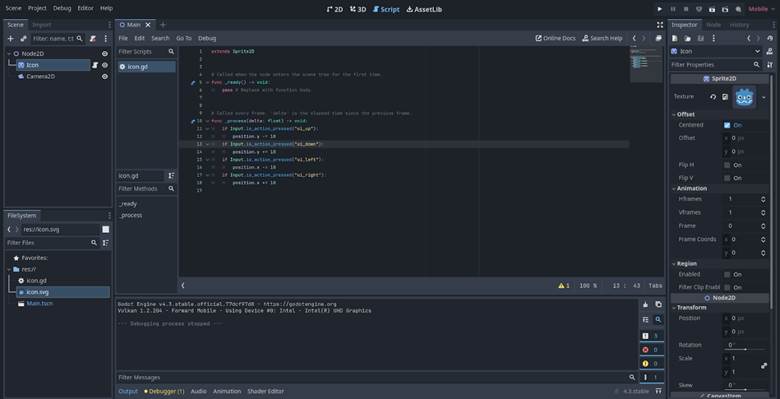The height and width of the screenshot is (399, 780).
Task: Switch to the 3D workspace
Action: click(x=358, y=9)
